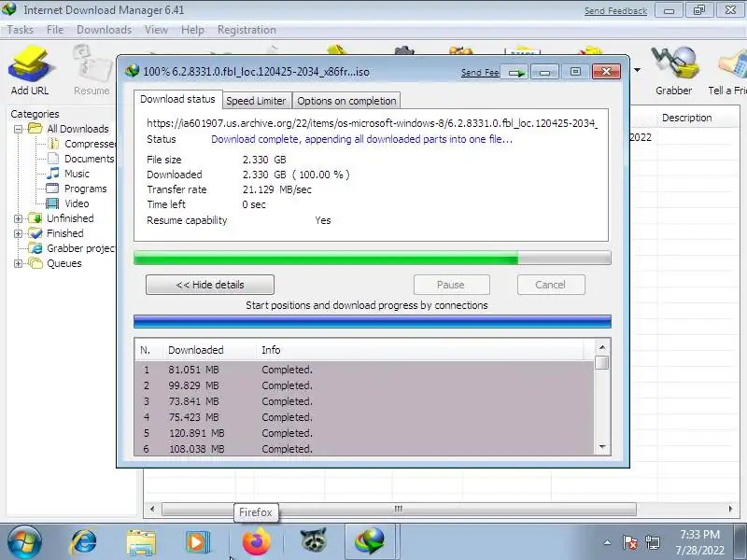Open the Registration menu
The height and width of the screenshot is (560, 747).
pos(247,30)
